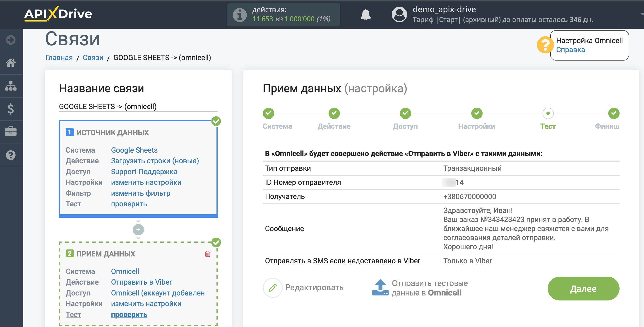
Task: Open Загрузить строки (новые) action link
Action: [155, 161]
